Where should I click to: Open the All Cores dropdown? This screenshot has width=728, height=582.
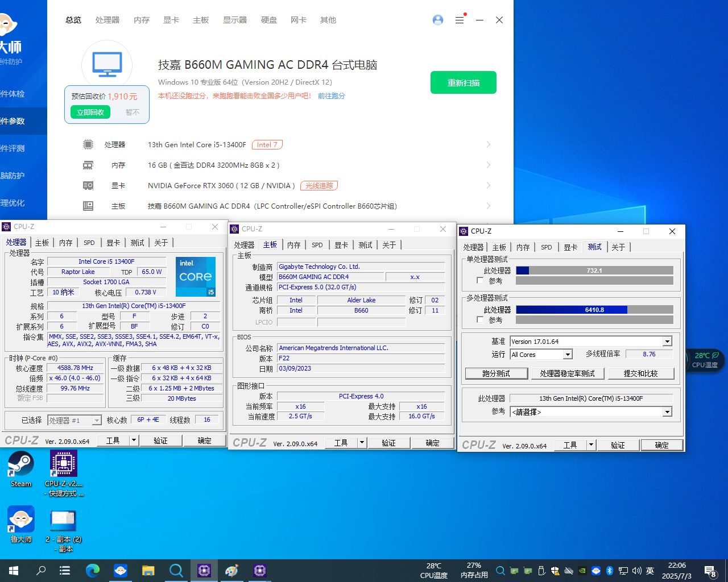click(x=567, y=354)
